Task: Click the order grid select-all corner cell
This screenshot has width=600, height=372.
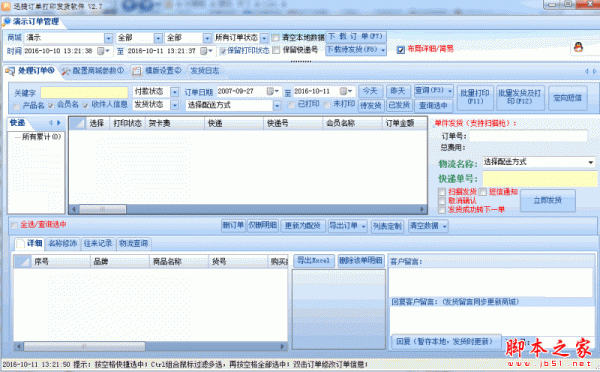Action: point(78,123)
